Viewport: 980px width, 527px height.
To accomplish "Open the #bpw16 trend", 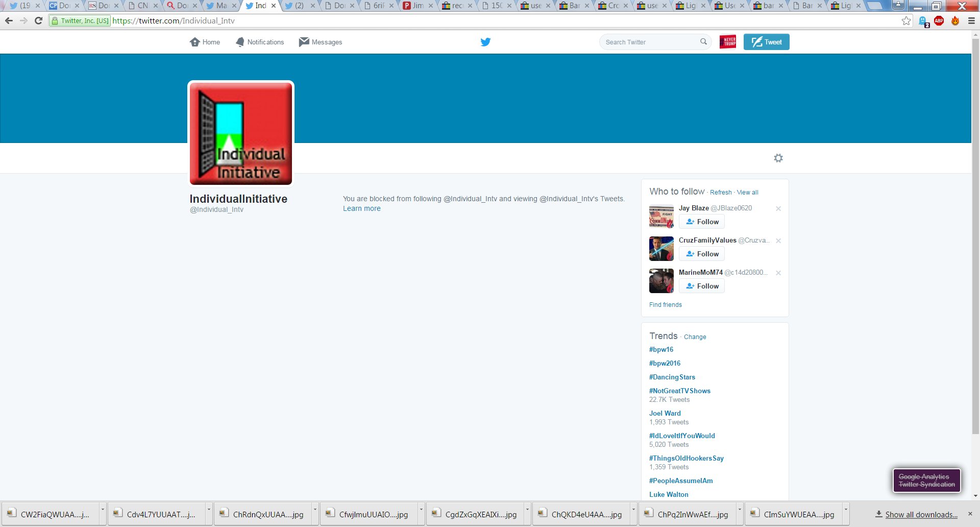I will coord(661,349).
